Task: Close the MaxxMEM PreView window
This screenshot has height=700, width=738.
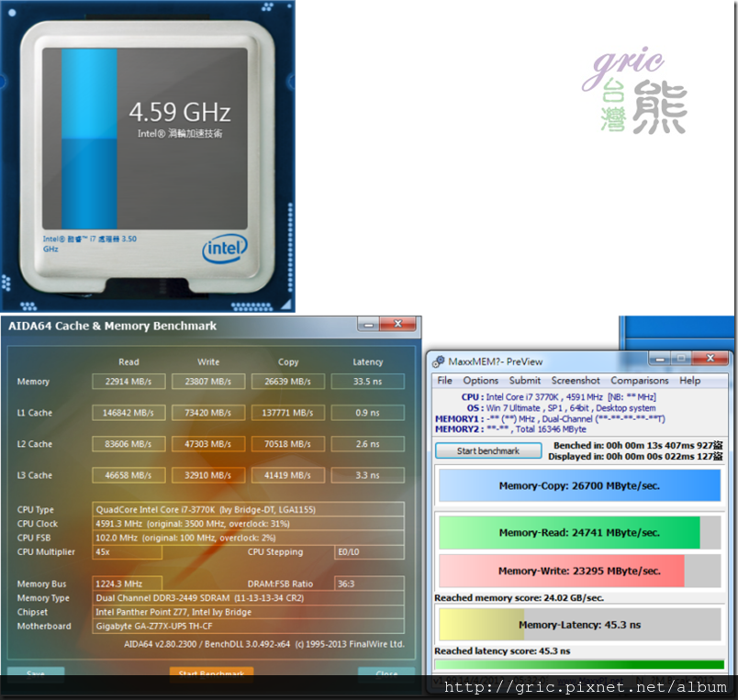Action: pos(710,359)
